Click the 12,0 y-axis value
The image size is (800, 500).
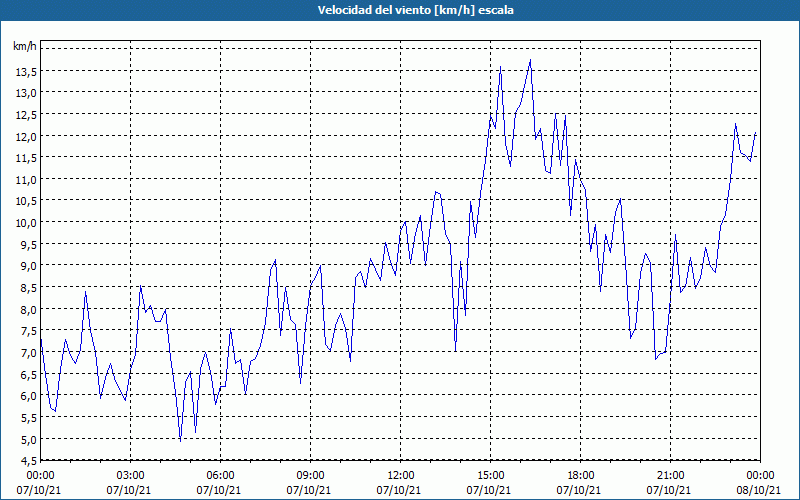click(x=26, y=137)
